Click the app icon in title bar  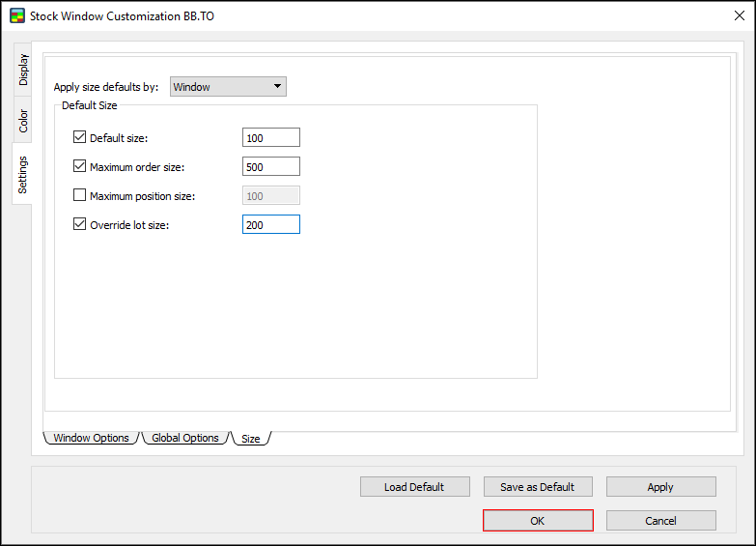click(x=16, y=15)
